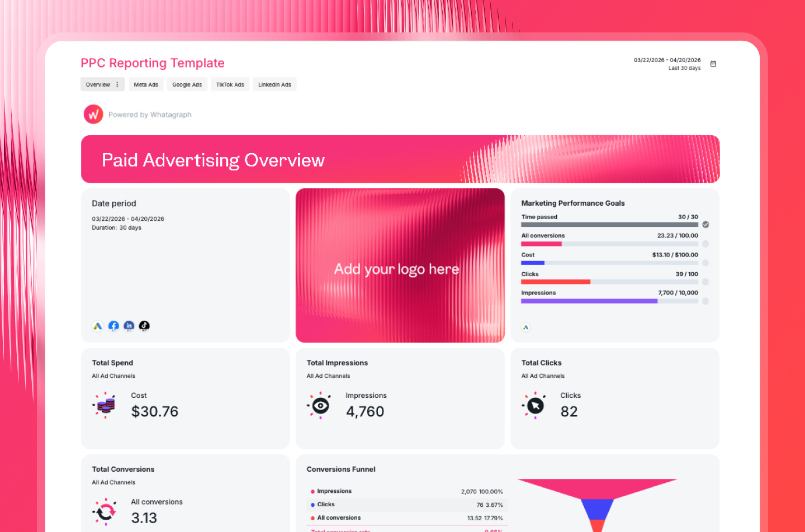
Task: Click the Marketing Performance Goals heading
Action: click(573, 203)
